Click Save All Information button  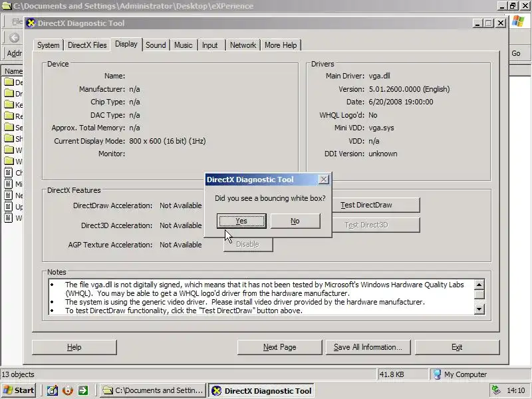(368, 347)
